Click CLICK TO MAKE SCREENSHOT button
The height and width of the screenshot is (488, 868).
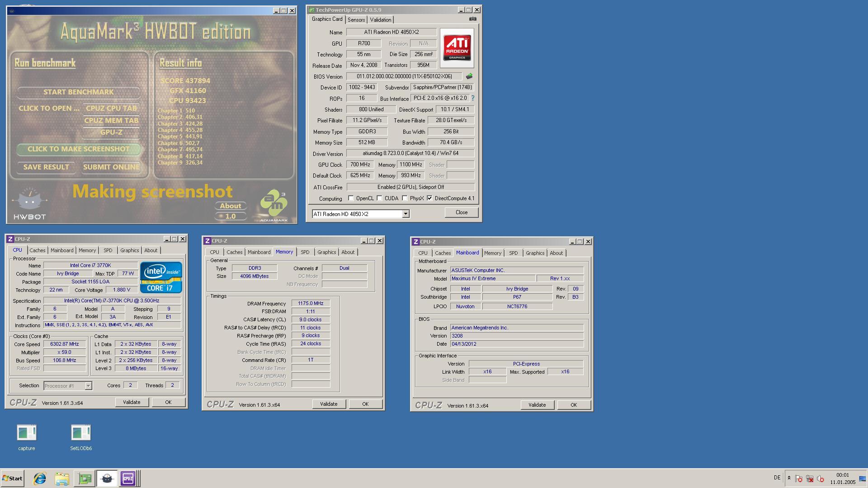[x=79, y=149]
